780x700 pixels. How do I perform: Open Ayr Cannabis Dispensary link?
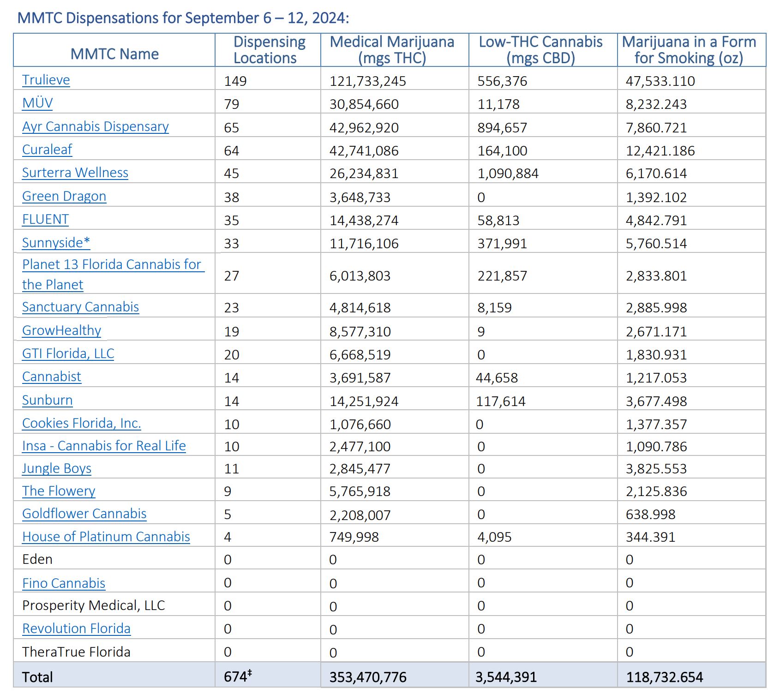[x=95, y=126]
